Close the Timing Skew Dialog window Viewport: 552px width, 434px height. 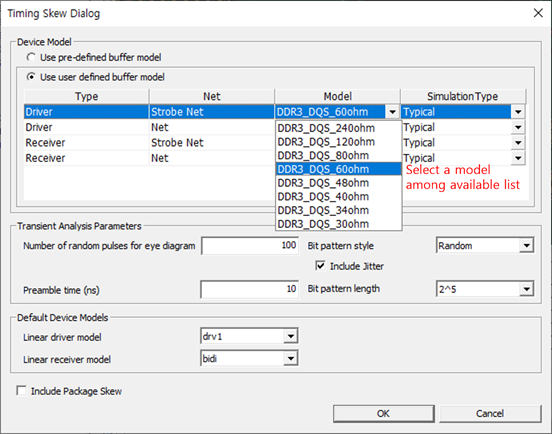pyautogui.click(x=538, y=13)
